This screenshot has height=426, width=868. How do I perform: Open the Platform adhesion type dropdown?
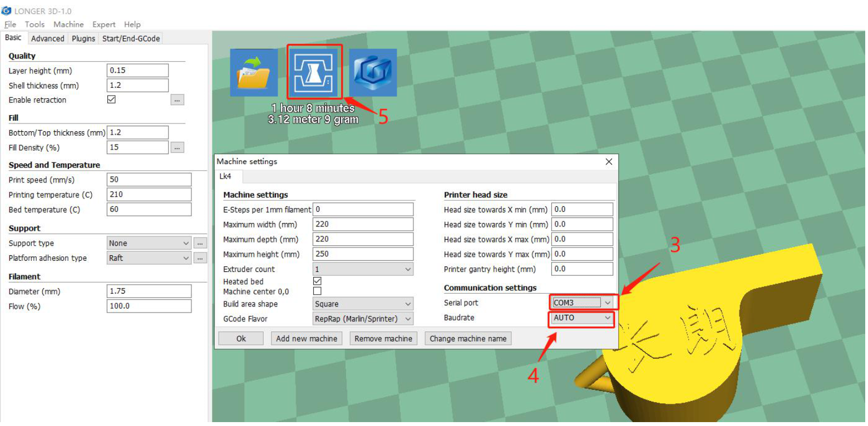click(149, 258)
